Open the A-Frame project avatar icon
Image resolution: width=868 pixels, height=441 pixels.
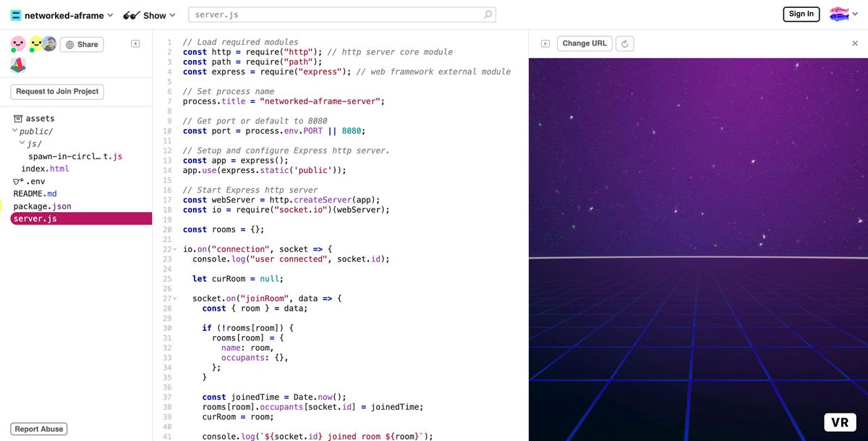pyautogui.click(x=18, y=66)
